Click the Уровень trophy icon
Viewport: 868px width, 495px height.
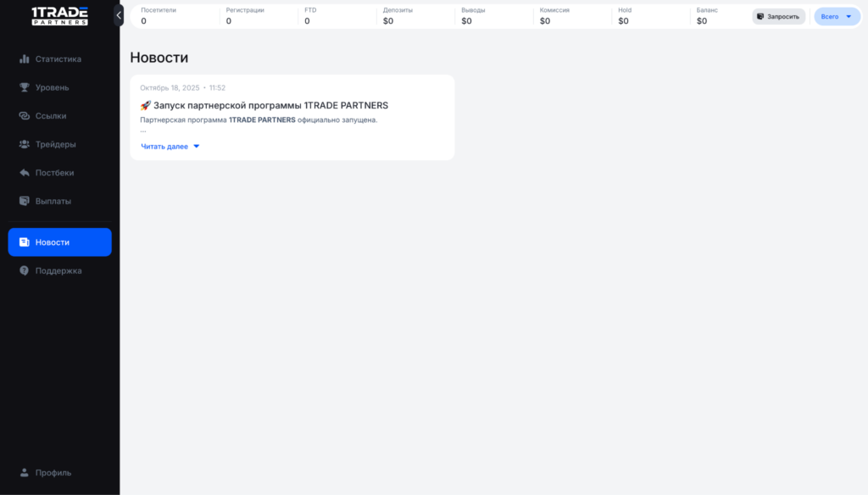point(25,87)
